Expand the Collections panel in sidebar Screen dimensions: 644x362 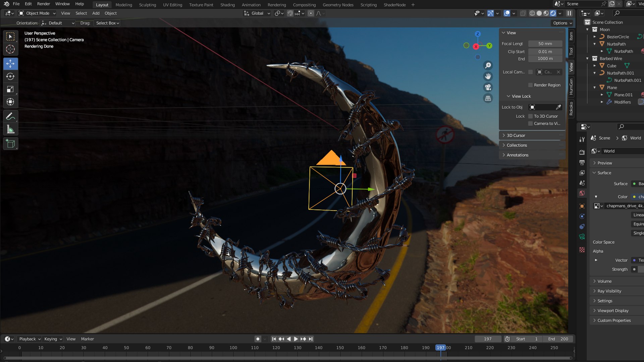pyautogui.click(x=517, y=145)
